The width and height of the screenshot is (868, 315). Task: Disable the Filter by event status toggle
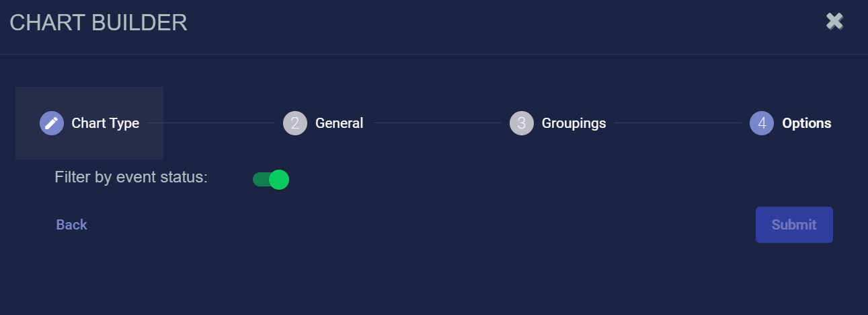[x=271, y=180]
